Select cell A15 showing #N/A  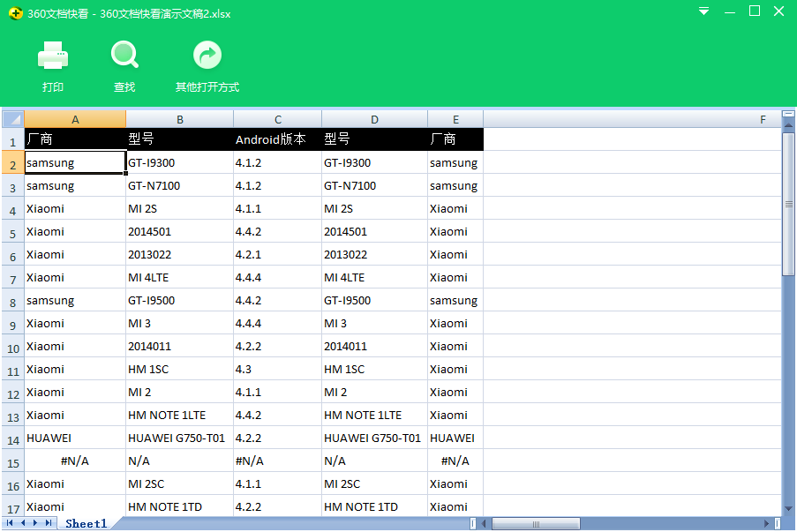pyautogui.click(x=75, y=461)
